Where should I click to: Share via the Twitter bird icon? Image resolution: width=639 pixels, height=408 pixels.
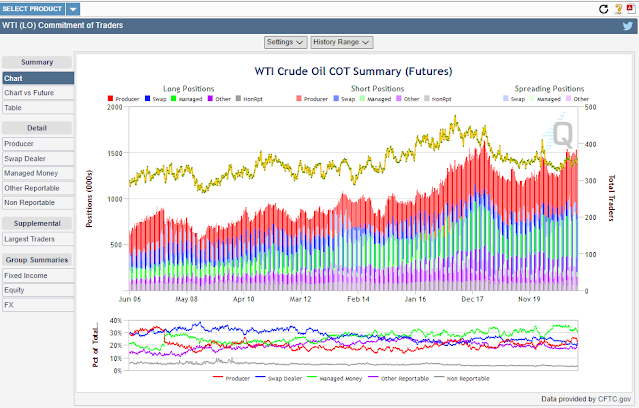point(628,26)
